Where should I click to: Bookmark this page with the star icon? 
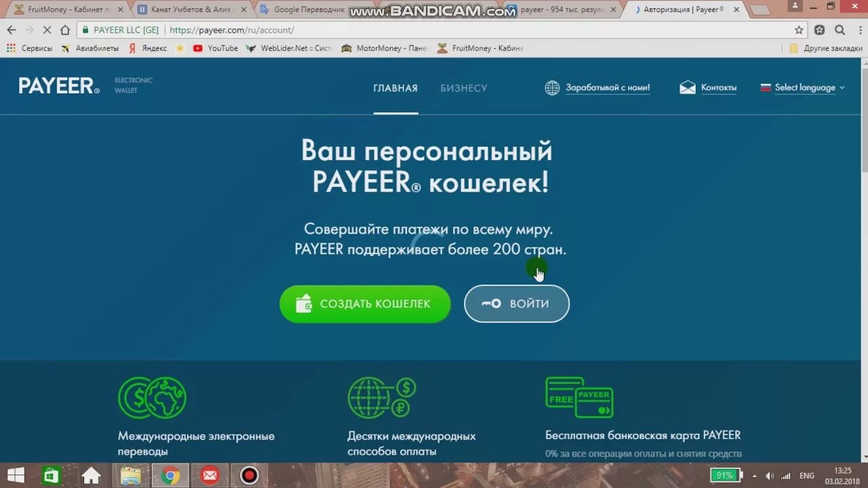[x=799, y=30]
